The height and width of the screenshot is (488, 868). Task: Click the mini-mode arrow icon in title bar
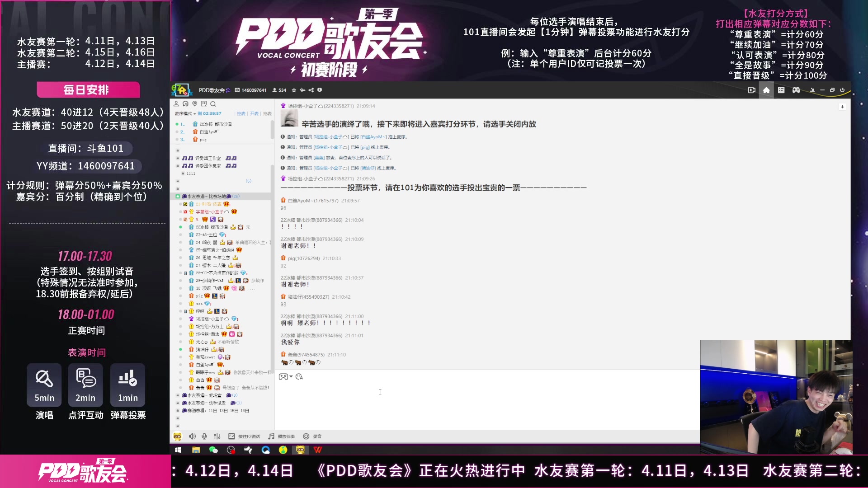pyautogui.click(x=812, y=90)
